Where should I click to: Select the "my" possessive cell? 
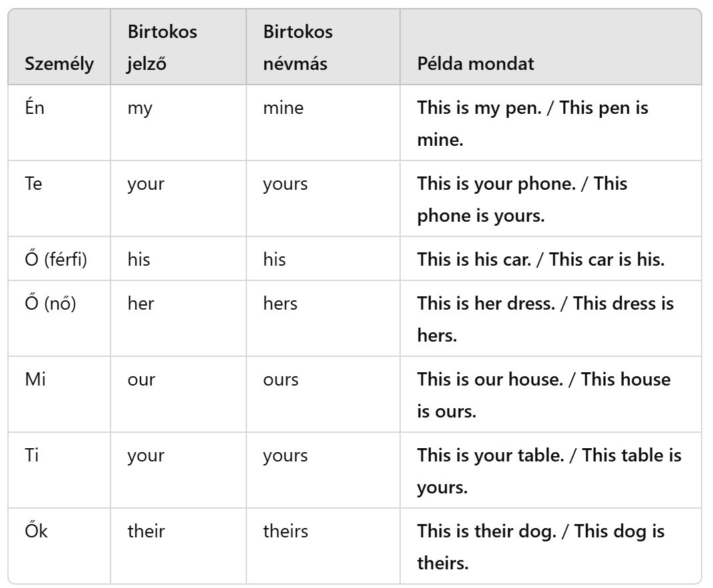coord(140,108)
